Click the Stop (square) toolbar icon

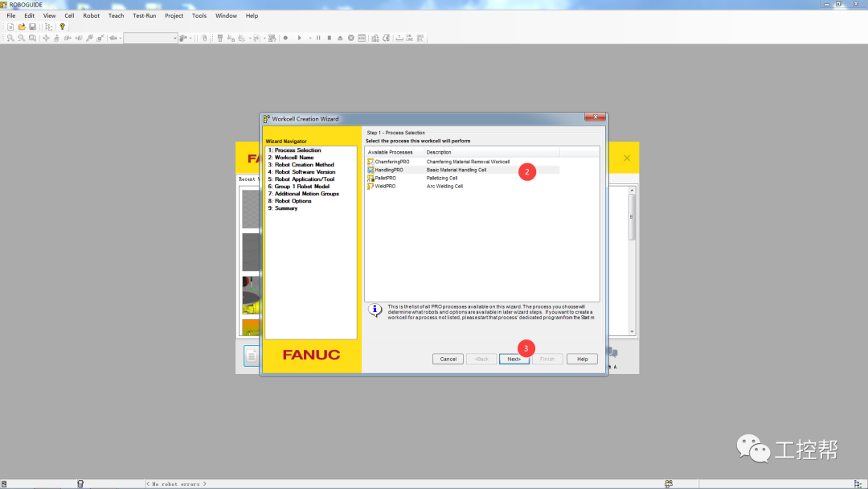pos(330,39)
